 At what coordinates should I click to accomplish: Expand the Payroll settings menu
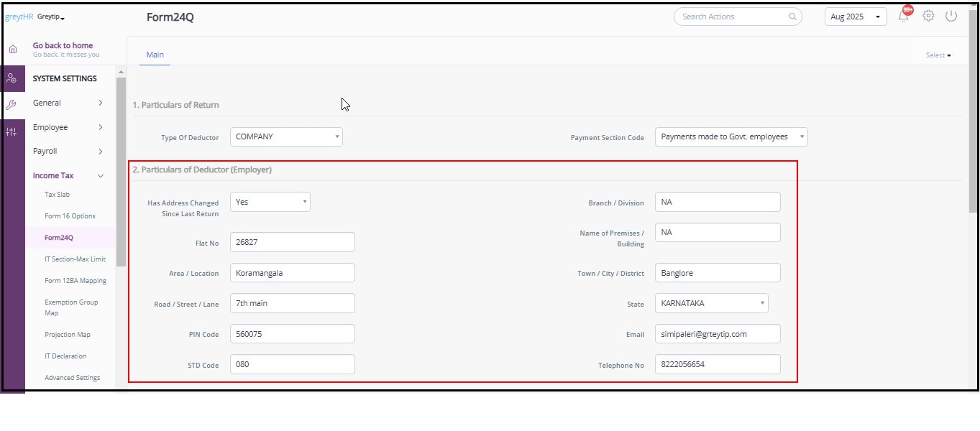(x=68, y=152)
